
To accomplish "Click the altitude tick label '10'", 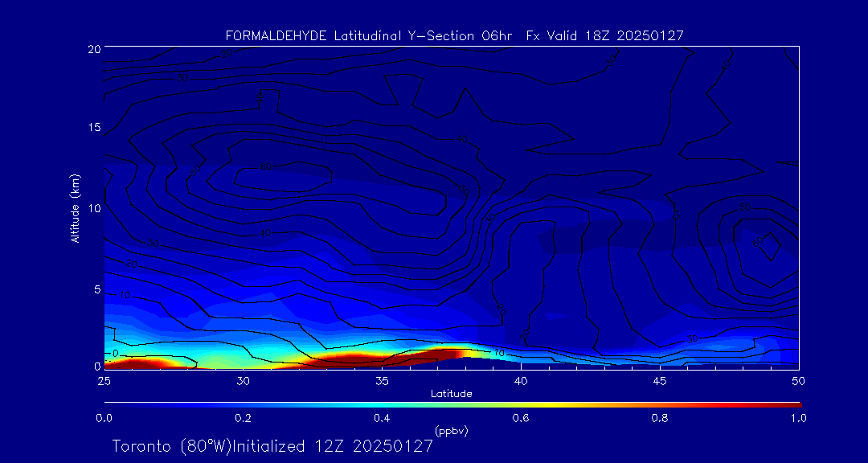I will [95, 208].
